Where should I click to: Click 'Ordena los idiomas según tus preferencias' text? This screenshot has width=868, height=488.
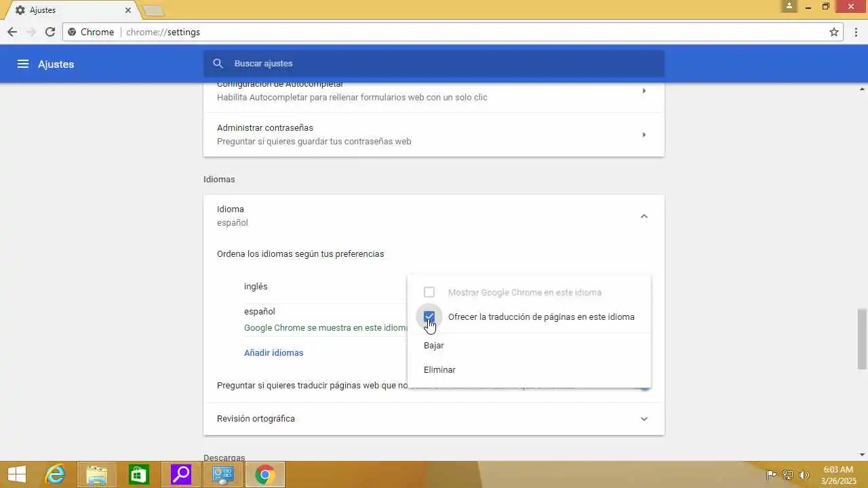coord(300,254)
